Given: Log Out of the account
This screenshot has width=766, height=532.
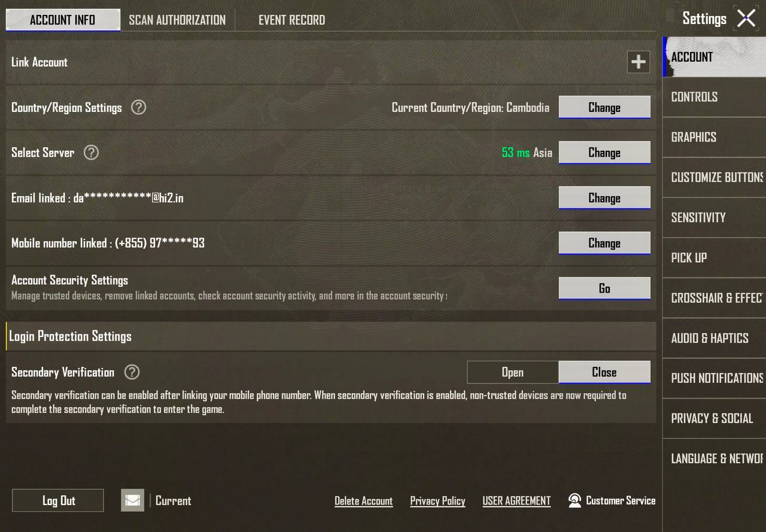Looking at the screenshot, I should [58, 501].
